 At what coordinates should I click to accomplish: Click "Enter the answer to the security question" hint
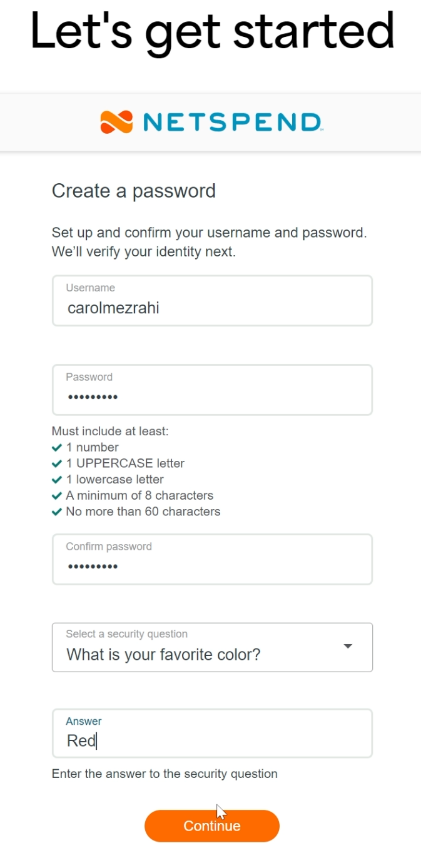(x=165, y=774)
